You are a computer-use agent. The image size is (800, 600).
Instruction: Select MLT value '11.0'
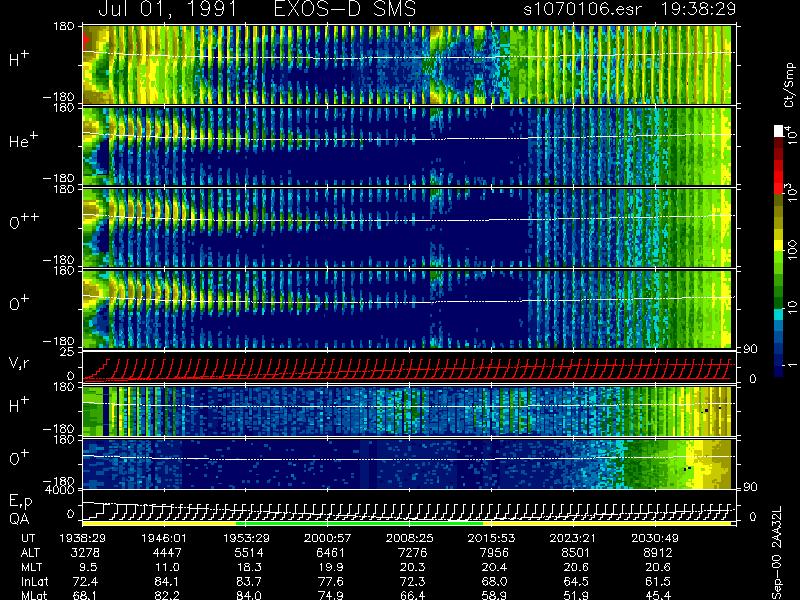click(167, 567)
